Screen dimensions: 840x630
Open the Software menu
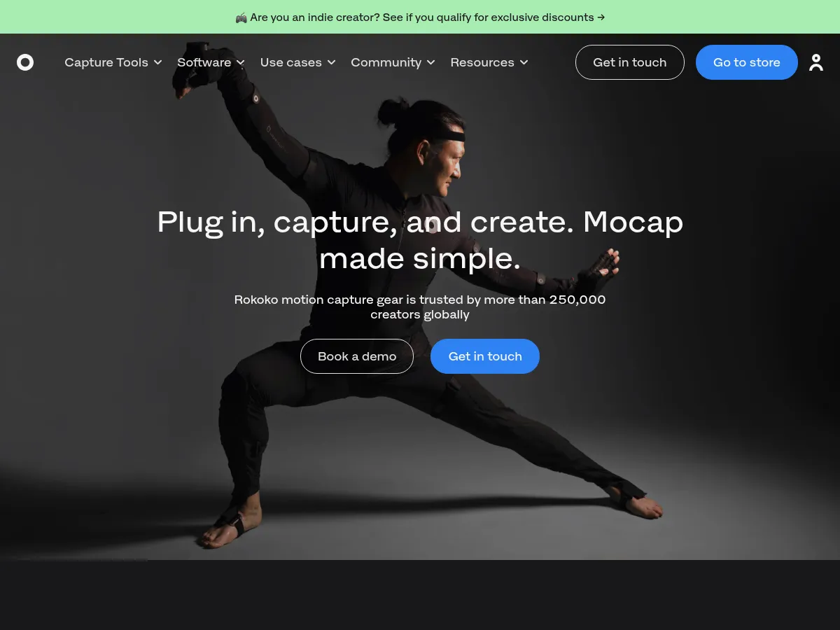211,62
